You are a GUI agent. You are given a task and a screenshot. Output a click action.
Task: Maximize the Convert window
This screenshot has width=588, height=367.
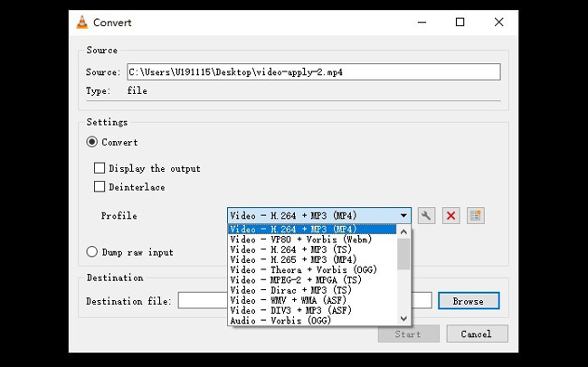tap(460, 22)
